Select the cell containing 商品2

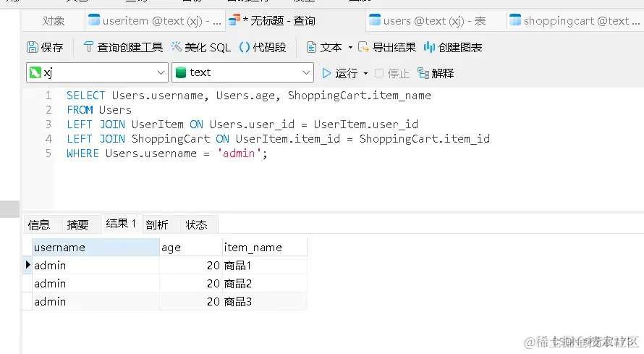click(265, 283)
